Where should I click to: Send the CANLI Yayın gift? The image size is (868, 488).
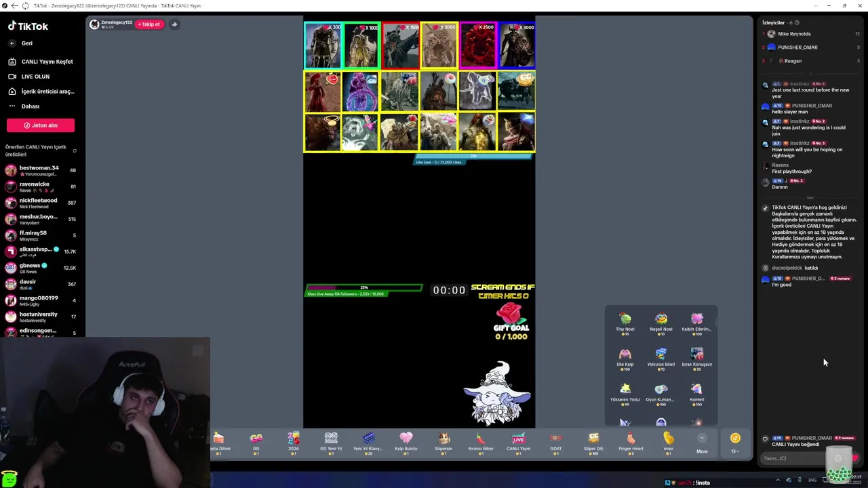point(518,443)
